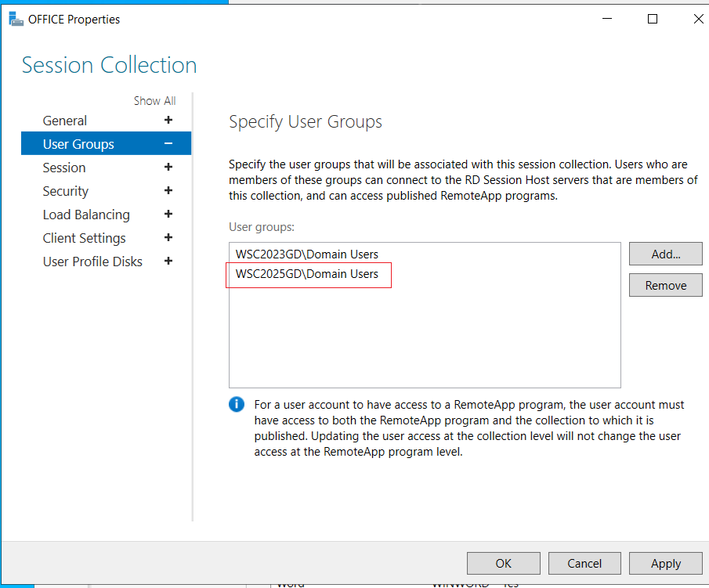Collapse the User Groups minus icon

(168, 144)
